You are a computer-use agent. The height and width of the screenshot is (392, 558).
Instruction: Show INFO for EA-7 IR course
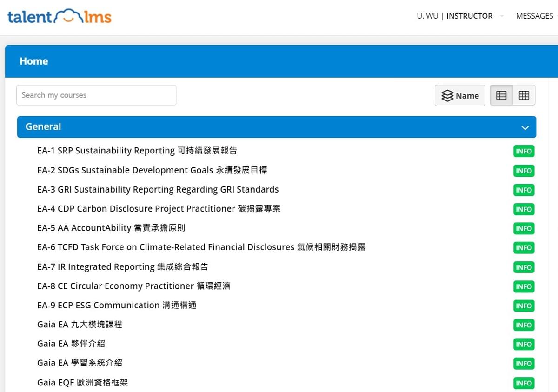pyautogui.click(x=524, y=267)
